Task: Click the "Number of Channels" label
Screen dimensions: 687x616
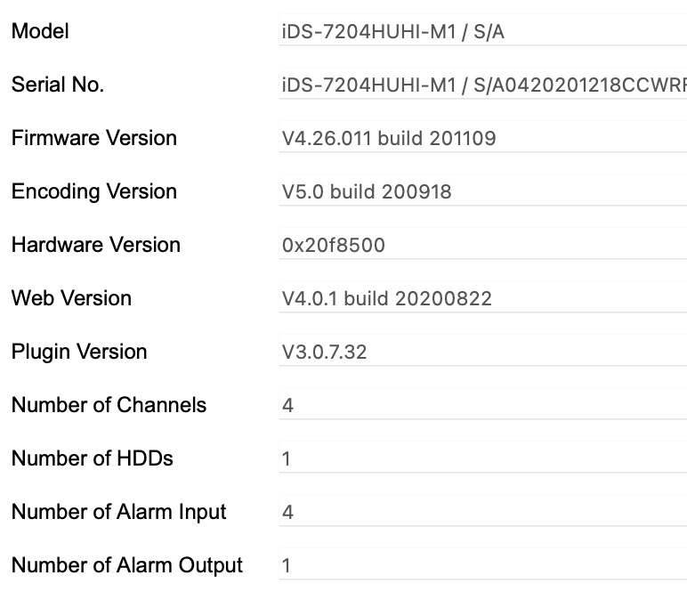Action: (x=109, y=406)
